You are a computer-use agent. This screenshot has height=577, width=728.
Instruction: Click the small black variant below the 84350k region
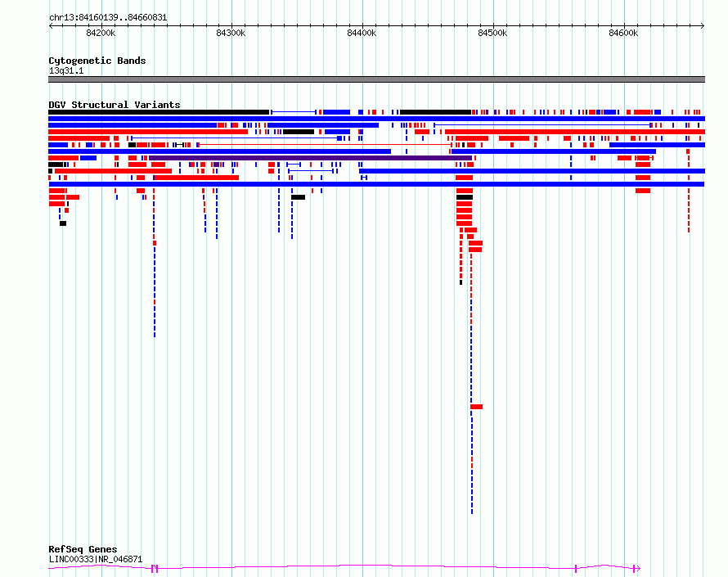pos(298,197)
